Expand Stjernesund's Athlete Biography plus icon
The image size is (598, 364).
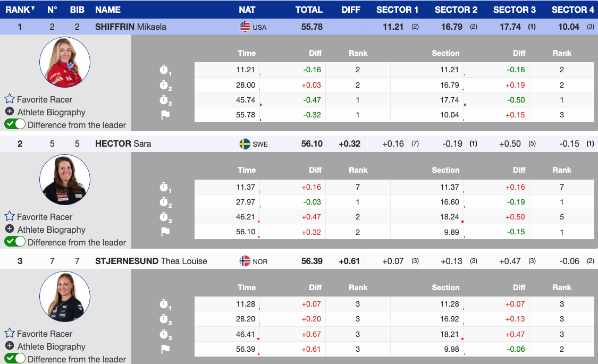tap(10, 346)
